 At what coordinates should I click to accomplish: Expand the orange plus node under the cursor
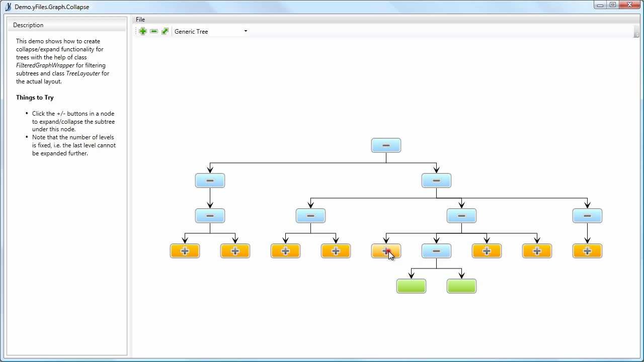(x=386, y=251)
